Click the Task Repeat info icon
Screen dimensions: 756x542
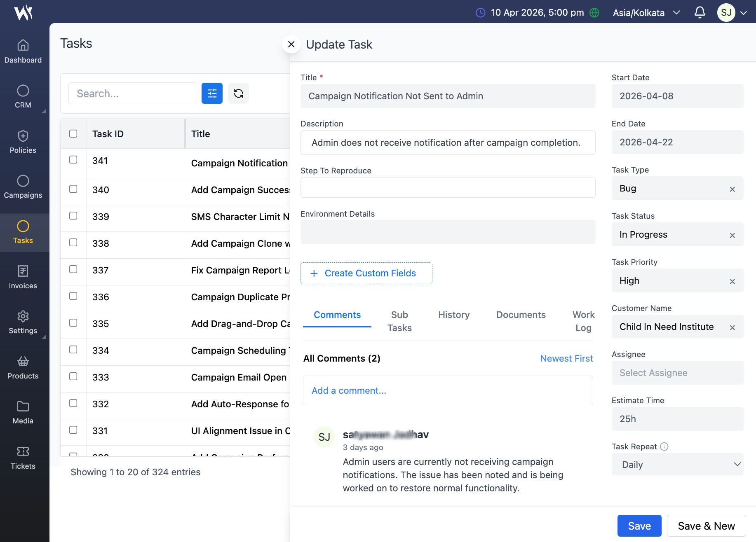664,446
